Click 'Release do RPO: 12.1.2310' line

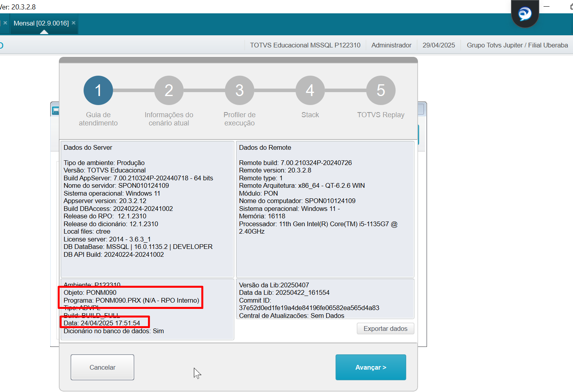(105, 216)
